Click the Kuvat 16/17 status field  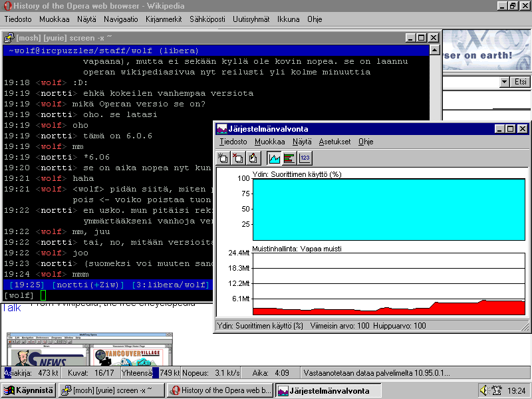pyautogui.click(x=91, y=373)
